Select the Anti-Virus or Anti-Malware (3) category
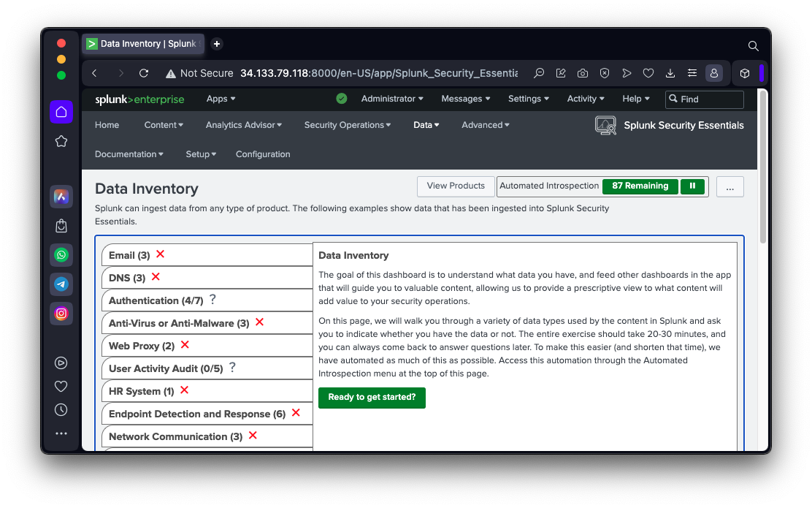 click(207, 323)
